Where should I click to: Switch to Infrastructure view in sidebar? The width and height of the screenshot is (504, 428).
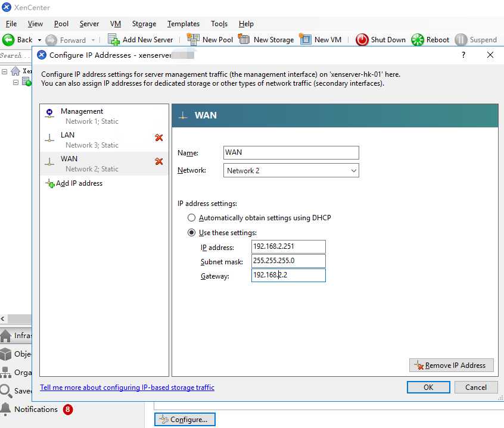(15, 336)
